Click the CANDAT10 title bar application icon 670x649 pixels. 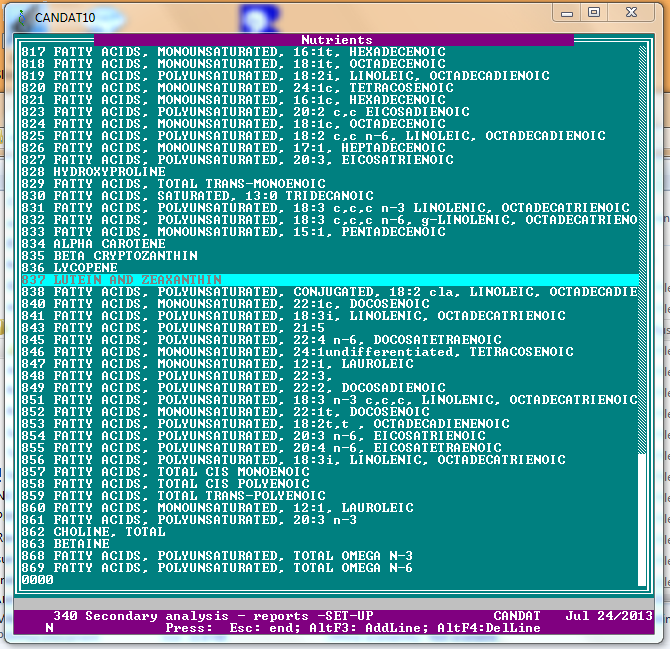pos(21,17)
